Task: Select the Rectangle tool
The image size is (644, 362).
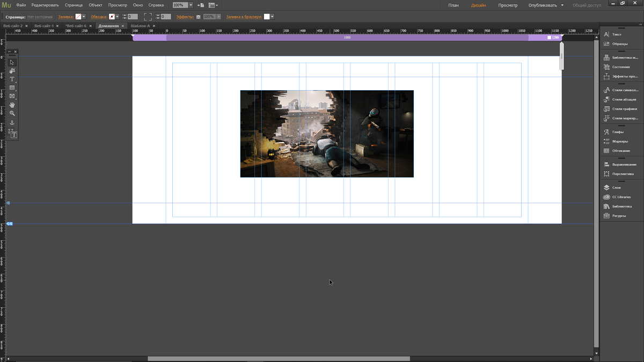Action: pyautogui.click(x=12, y=88)
